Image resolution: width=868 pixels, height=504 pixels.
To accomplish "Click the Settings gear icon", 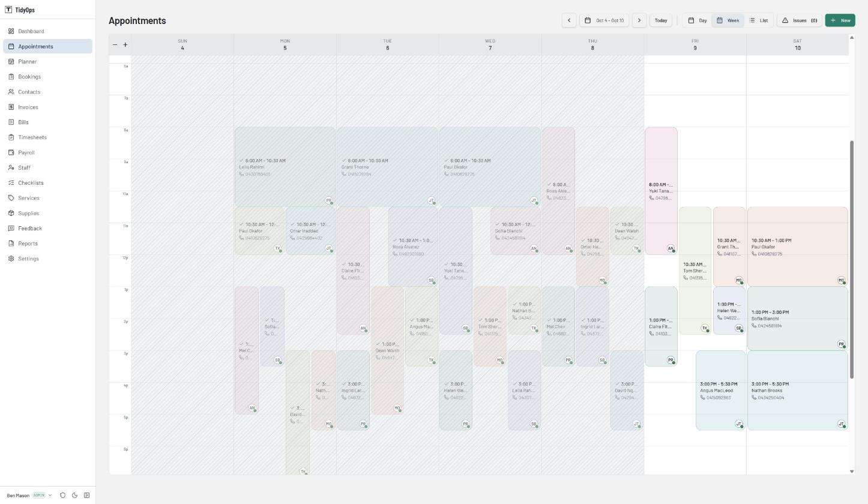I will click(x=11, y=259).
